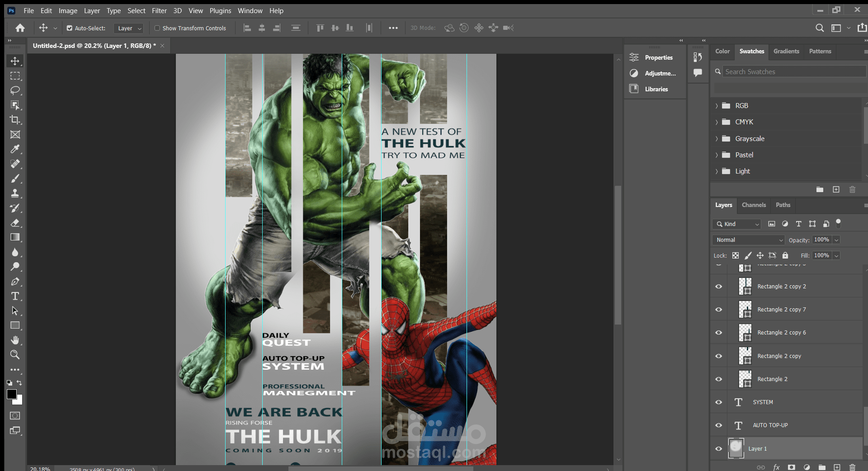Expand the RGB swatch folder
Image resolution: width=868 pixels, height=471 pixels.
tap(717, 106)
